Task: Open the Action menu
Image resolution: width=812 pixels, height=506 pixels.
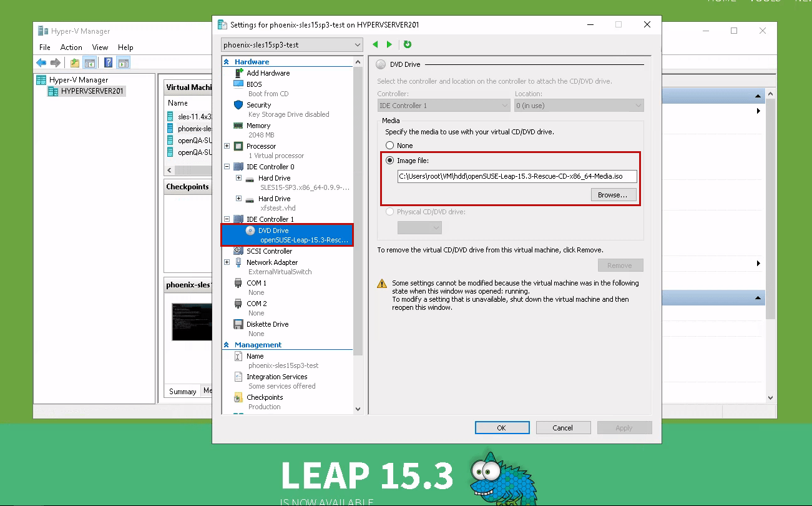Action: [71, 47]
